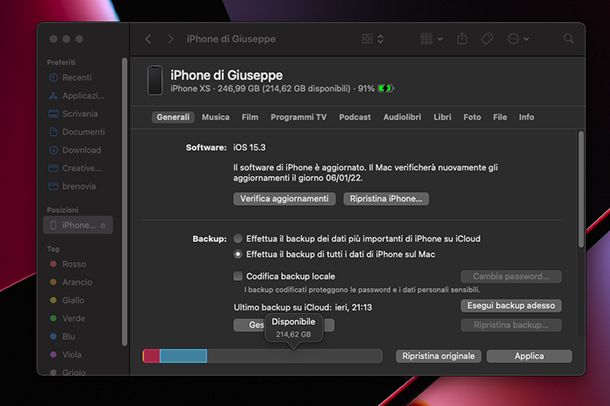Switch to the Info tab
Viewport: 610px width, 406px height.
click(526, 117)
